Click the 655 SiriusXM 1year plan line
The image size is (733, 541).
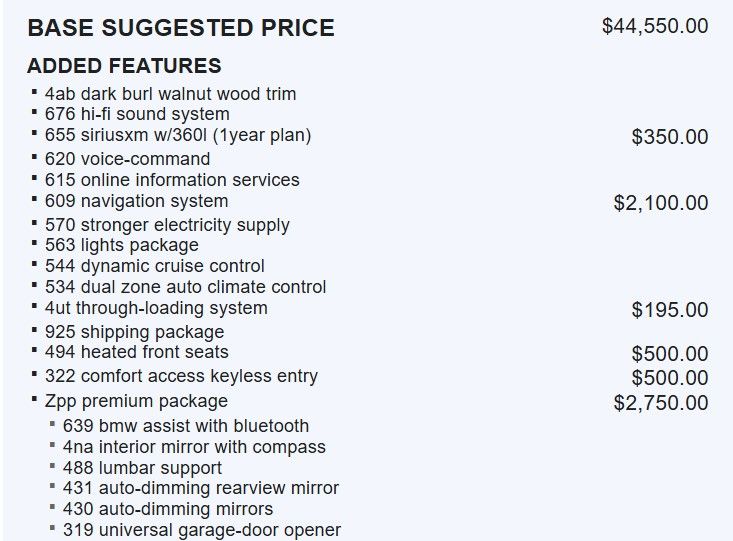(x=178, y=135)
